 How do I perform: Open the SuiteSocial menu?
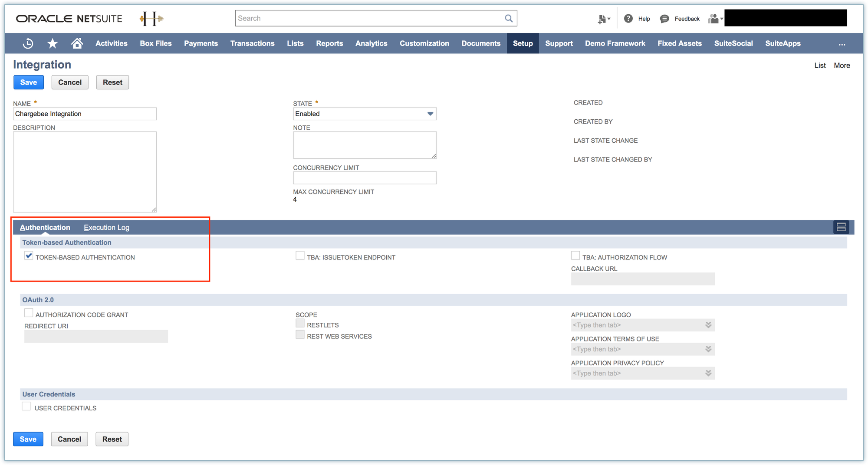coord(733,43)
